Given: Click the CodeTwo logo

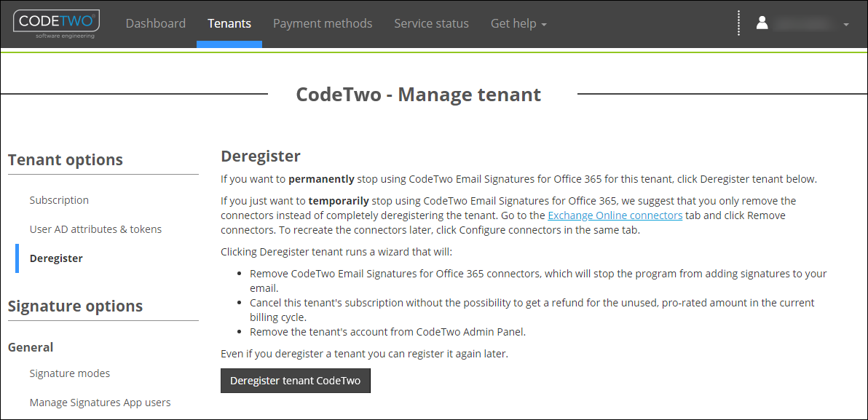Looking at the screenshot, I should pyautogui.click(x=57, y=24).
